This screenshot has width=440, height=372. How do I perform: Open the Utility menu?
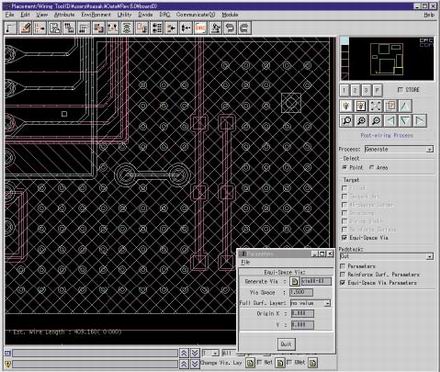click(124, 15)
